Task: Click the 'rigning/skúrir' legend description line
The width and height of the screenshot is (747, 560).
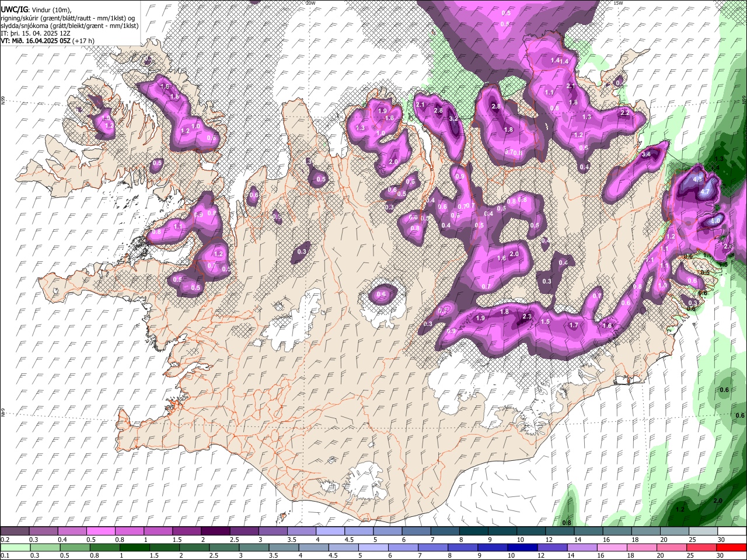Action: coord(68,18)
